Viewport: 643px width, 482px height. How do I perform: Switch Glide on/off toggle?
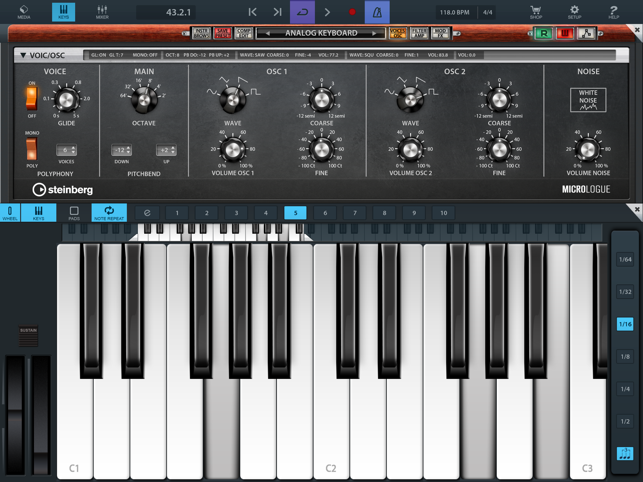(x=32, y=97)
